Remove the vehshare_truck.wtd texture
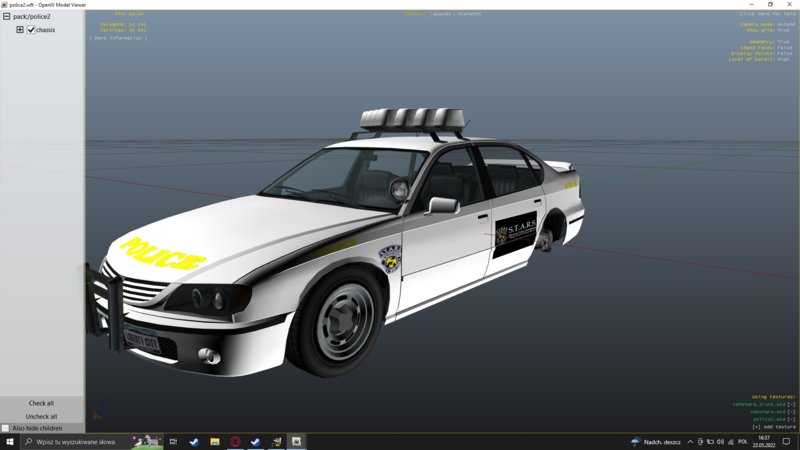Viewport: 800px width, 450px height. coord(791,404)
